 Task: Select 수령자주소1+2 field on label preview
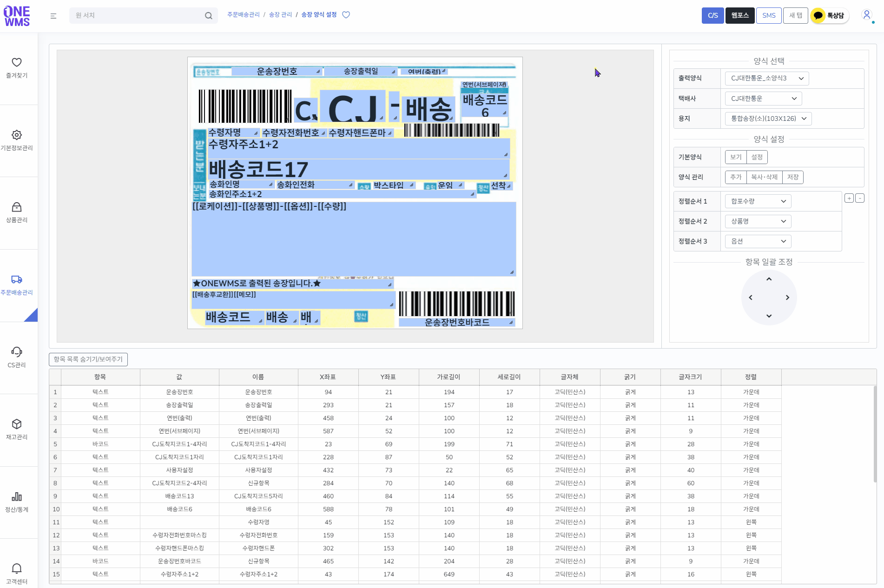pyautogui.click(x=358, y=149)
